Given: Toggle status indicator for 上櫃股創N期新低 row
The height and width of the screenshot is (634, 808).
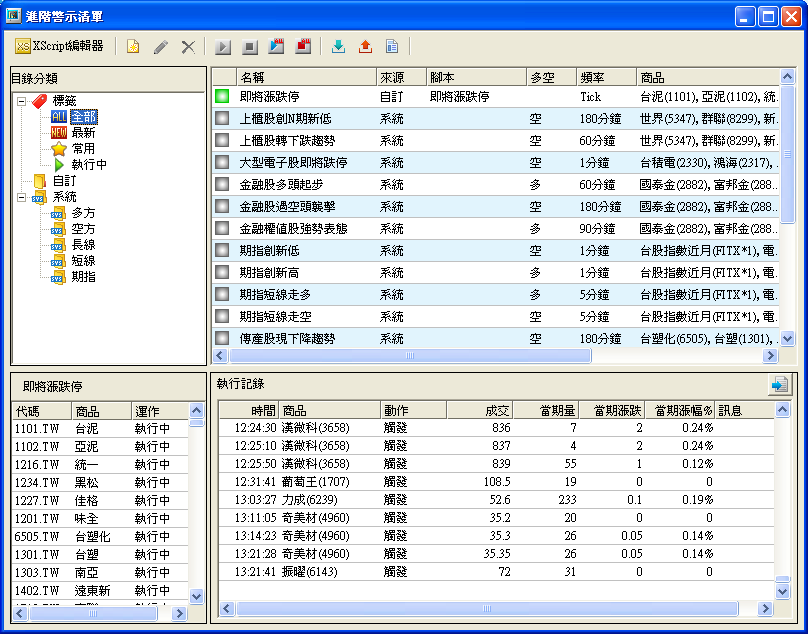Looking at the screenshot, I should (222, 119).
